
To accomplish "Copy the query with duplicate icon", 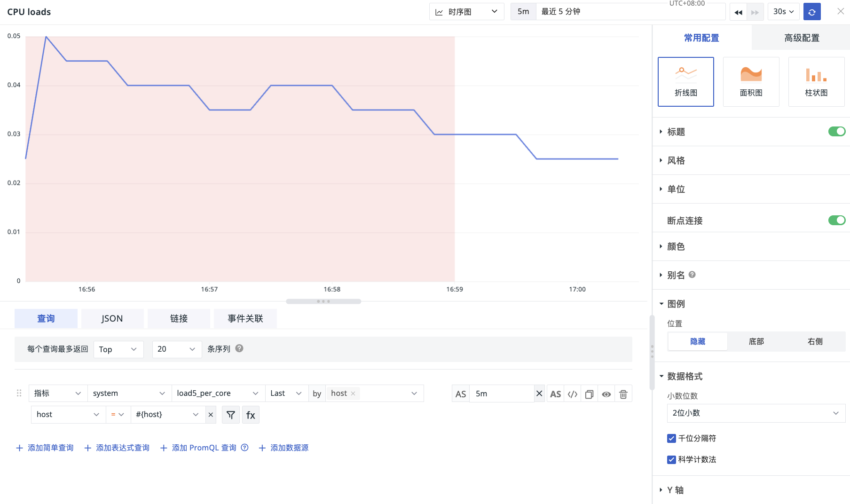I will point(589,394).
